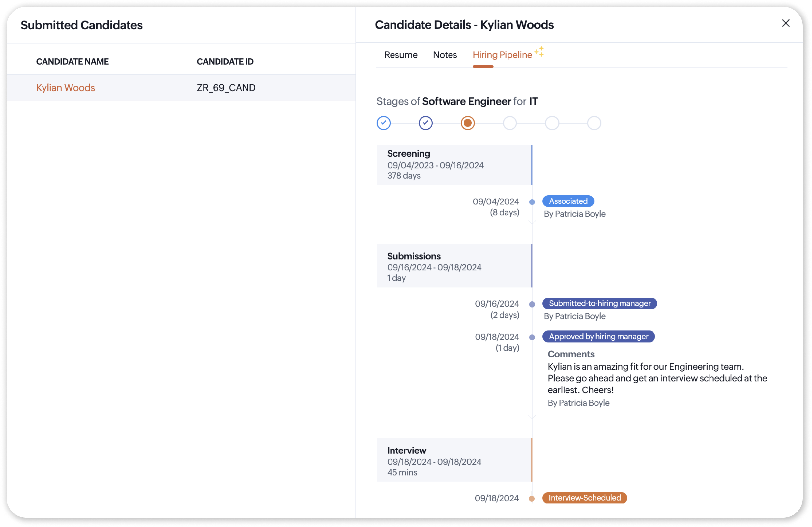Click the 09/04/2024 timeline dot marker
Viewport: 812px width, 527px height.
[532, 202]
